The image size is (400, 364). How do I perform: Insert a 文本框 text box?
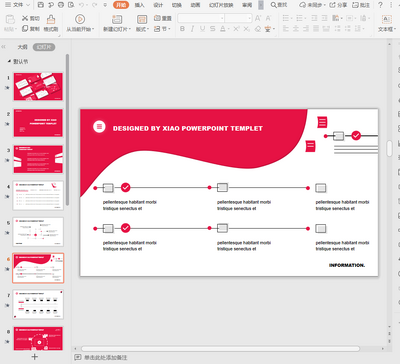[x=387, y=23]
